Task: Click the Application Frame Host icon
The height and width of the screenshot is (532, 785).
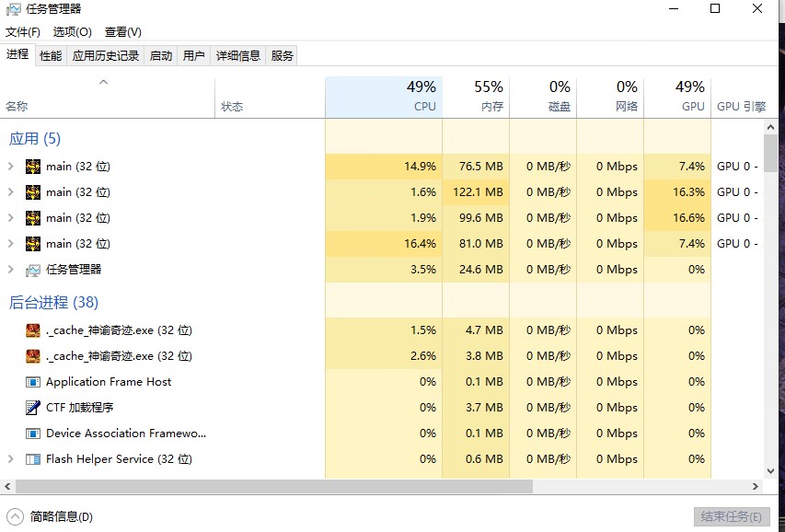Action: click(x=33, y=382)
